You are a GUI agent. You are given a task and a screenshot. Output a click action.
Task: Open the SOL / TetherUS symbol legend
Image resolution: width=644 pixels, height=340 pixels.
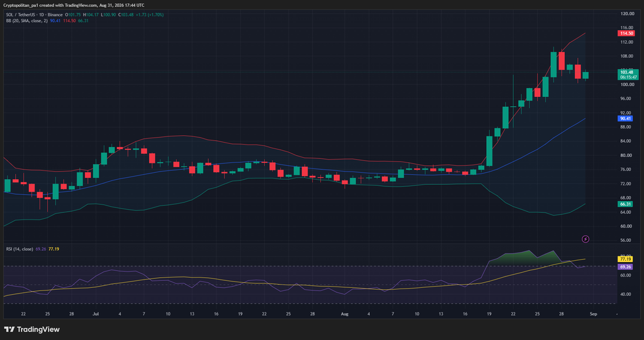[x=34, y=15]
